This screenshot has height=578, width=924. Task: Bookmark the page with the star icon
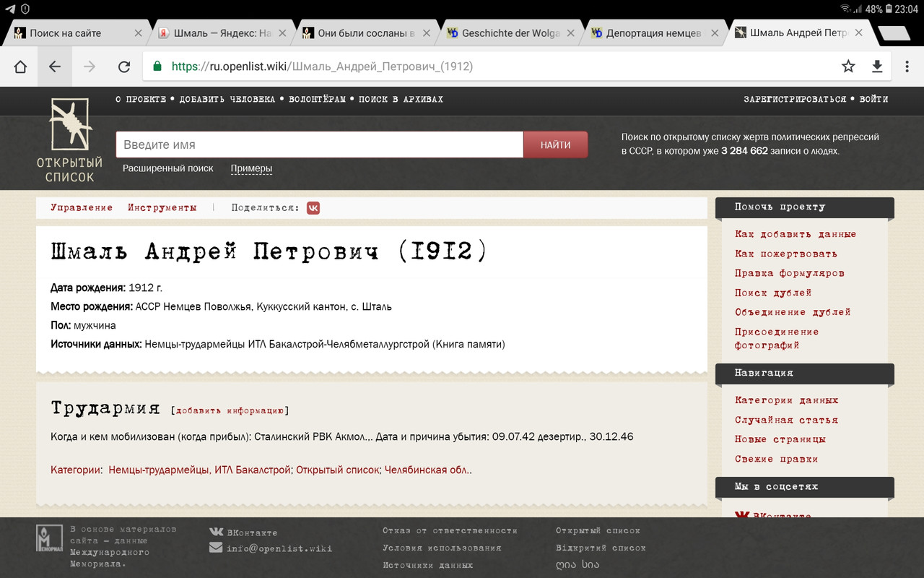click(848, 66)
